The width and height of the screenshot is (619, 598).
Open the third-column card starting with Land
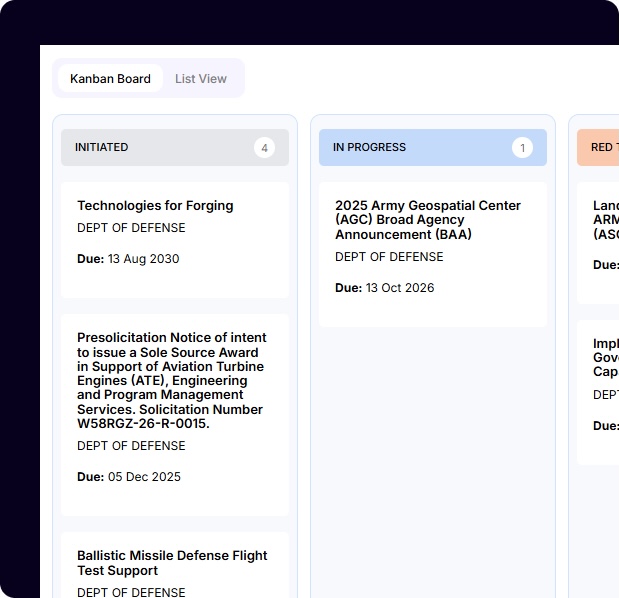pos(604,220)
